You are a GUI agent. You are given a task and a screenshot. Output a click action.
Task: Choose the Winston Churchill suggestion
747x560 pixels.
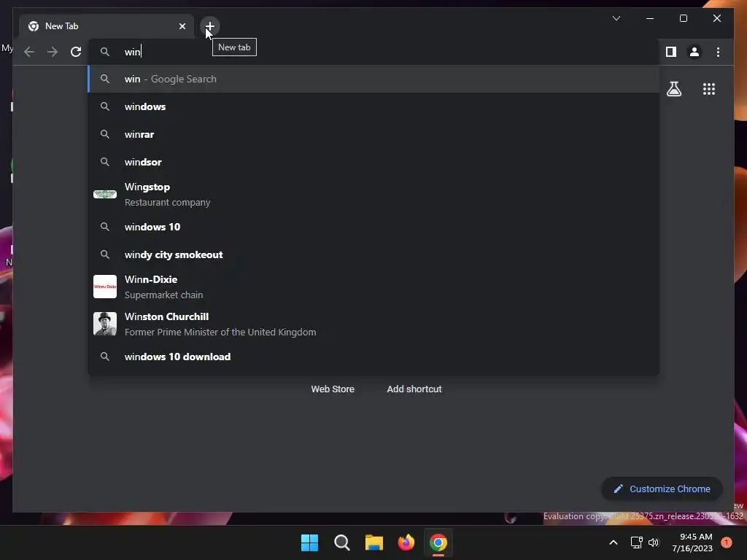click(373, 324)
